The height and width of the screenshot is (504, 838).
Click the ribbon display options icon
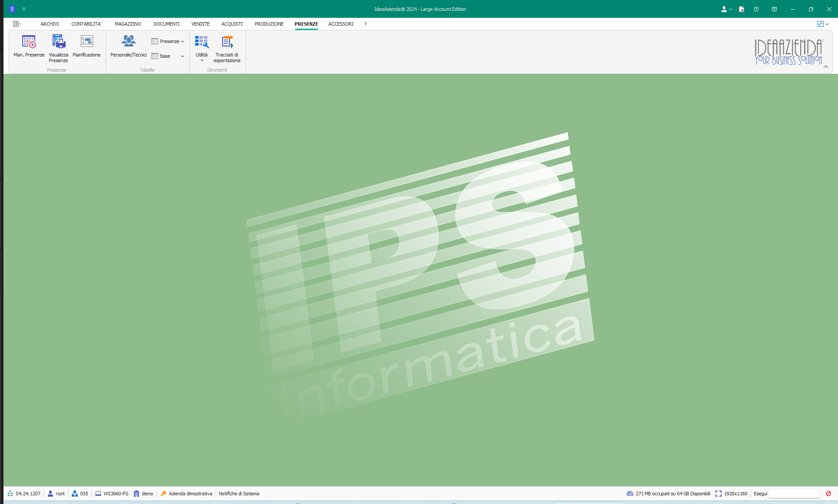point(774,9)
